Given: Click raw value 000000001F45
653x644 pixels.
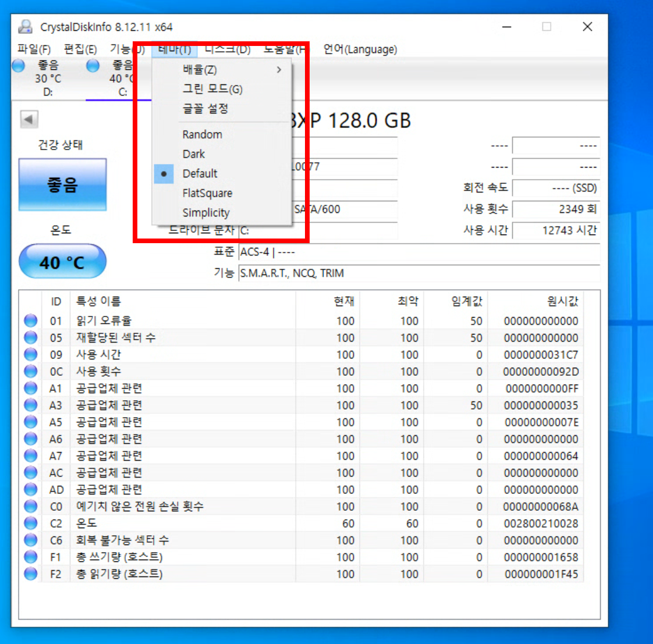Looking at the screenshot, I should [x=541, y=574].
